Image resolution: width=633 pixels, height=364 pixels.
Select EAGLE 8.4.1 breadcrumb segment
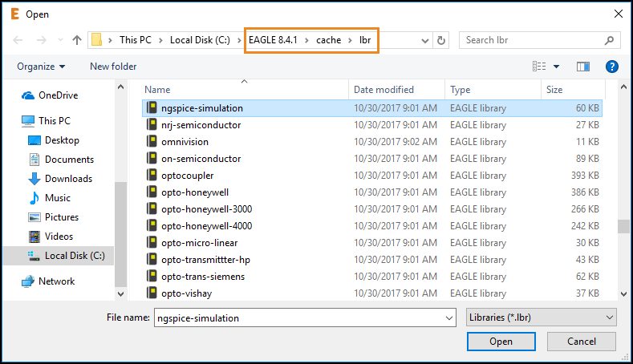tap(273, 40)
